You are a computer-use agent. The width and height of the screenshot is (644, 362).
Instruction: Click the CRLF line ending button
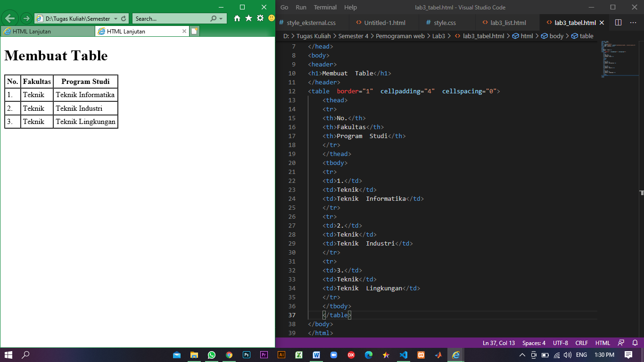pyautogui.click(x=581, y=343)
